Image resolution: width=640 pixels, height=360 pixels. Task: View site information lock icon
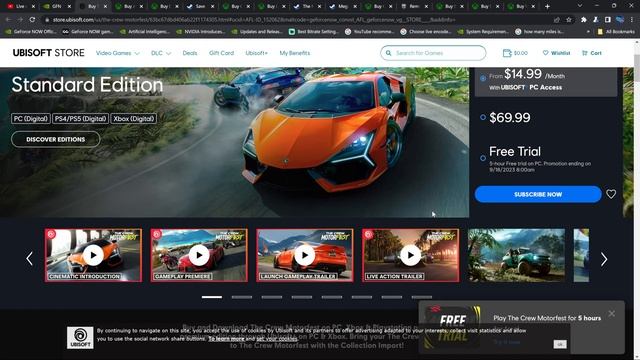click(x=47, y=20)
